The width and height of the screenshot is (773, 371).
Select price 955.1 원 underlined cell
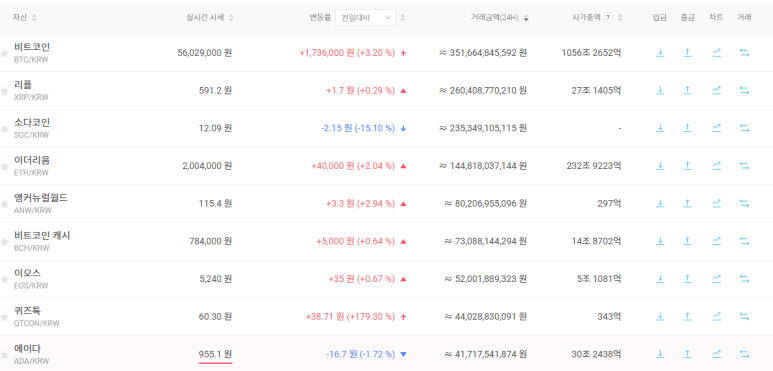215,354
